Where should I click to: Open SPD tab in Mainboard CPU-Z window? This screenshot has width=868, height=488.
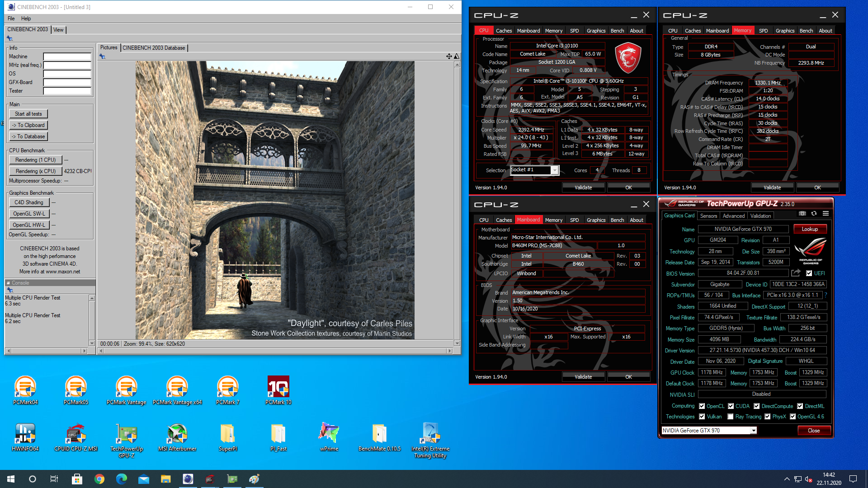pos(574,220)
